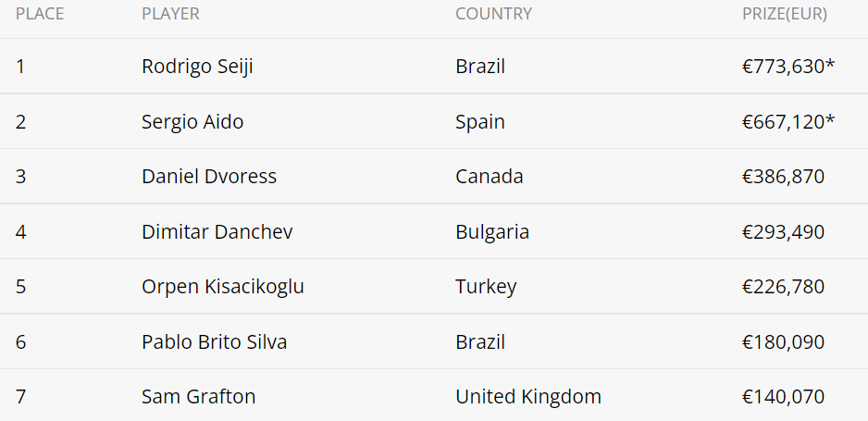Click the PLACE column header
The height and width of the screenshot is (421, 868).
click(40, 14)
